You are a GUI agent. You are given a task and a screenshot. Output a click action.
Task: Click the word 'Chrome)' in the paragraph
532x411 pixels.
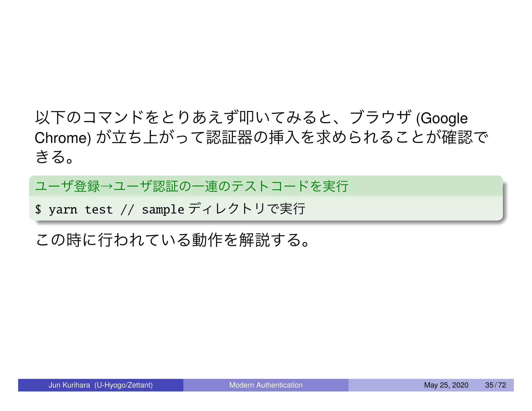tap(63, 138)
